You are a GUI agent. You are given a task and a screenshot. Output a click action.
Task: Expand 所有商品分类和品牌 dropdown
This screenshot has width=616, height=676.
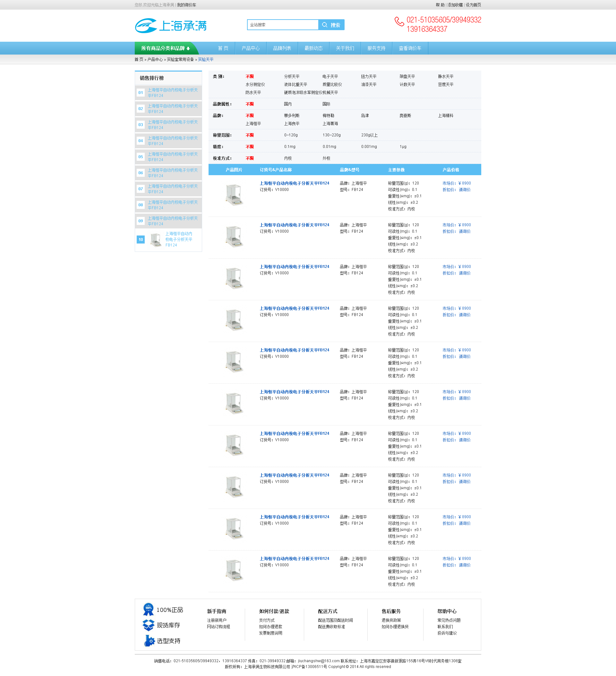[166, 48]
